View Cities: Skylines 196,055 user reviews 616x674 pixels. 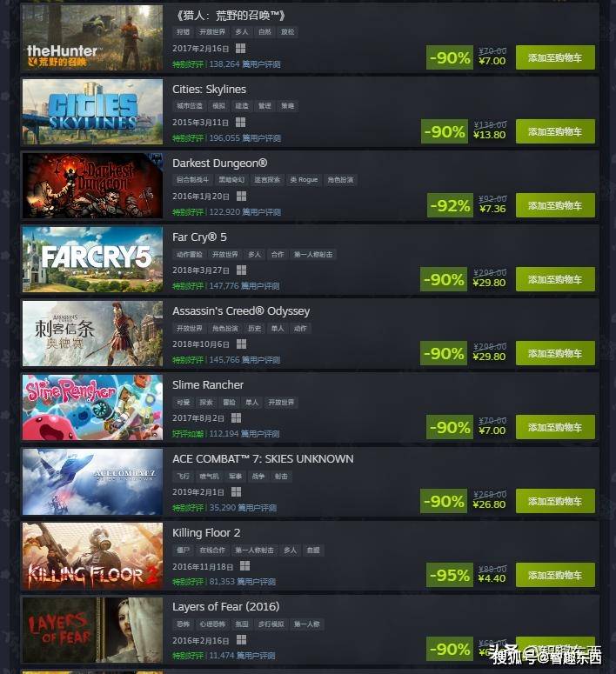245,138
